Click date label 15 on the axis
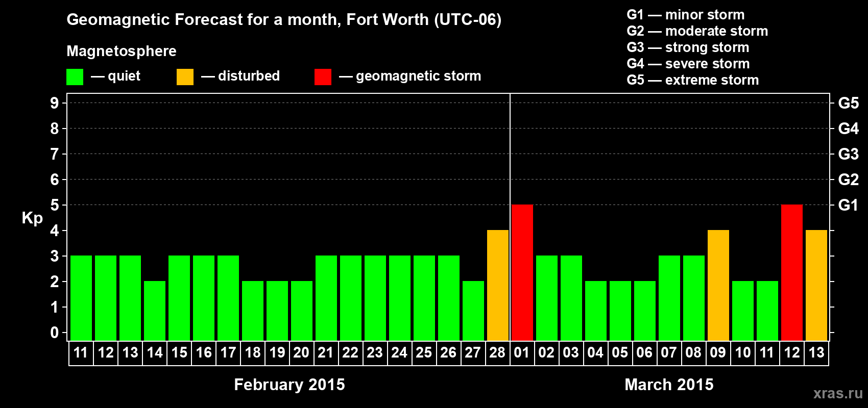The width and height of the screenshot is (868, 408). pos(179,352)
